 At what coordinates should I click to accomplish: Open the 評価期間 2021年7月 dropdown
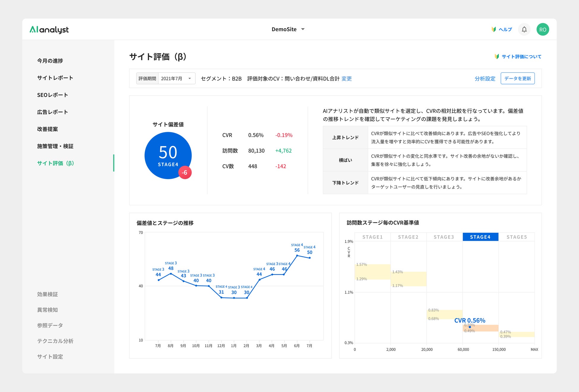[x=176, y=78]
